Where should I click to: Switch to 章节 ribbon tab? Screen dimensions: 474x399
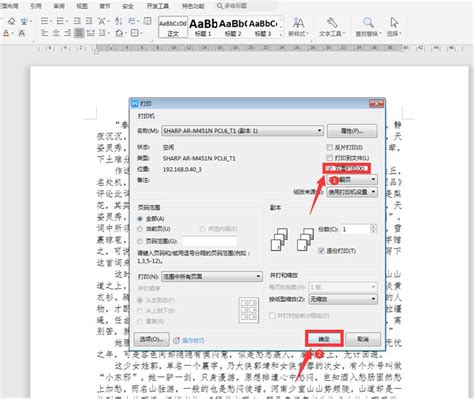(105, 6)
